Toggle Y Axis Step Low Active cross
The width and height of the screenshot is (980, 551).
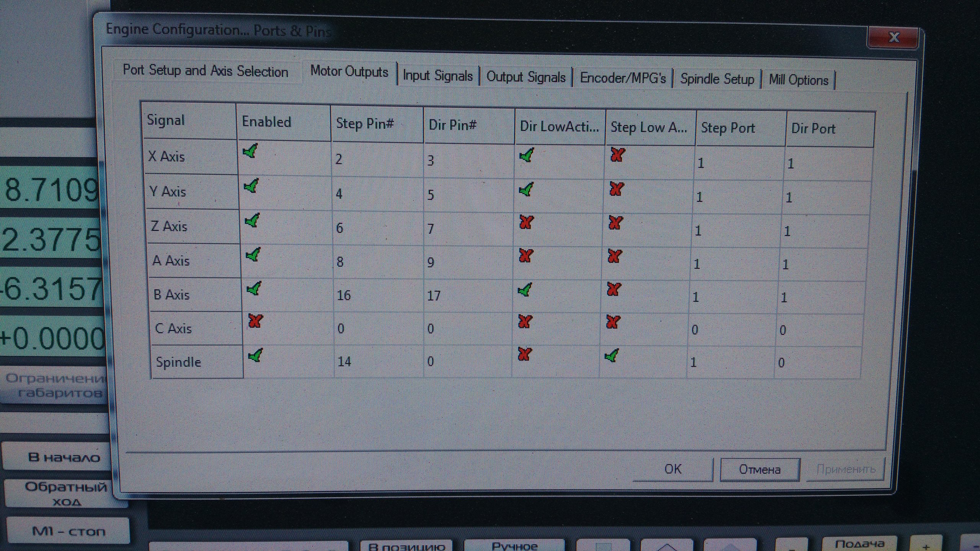[x=616, y=189]
